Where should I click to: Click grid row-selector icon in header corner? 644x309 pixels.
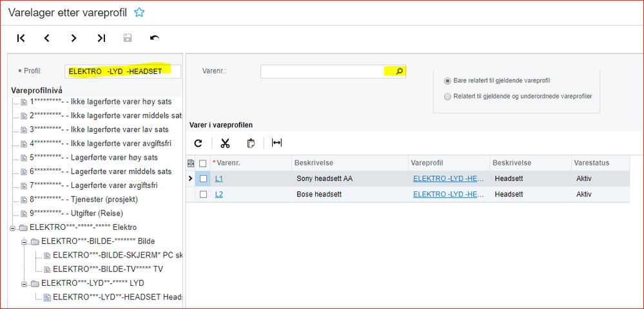[191, 164]
